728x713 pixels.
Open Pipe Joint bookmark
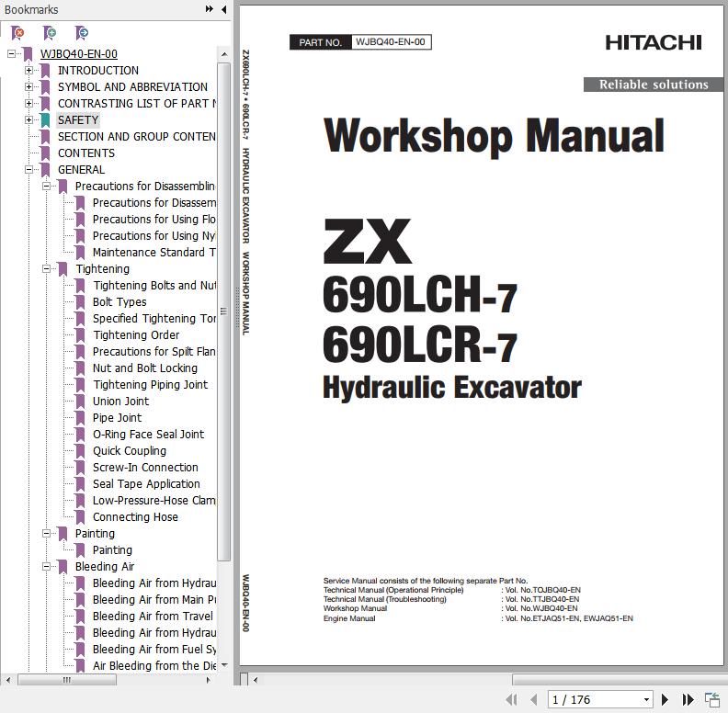click(x=117, y=418)
